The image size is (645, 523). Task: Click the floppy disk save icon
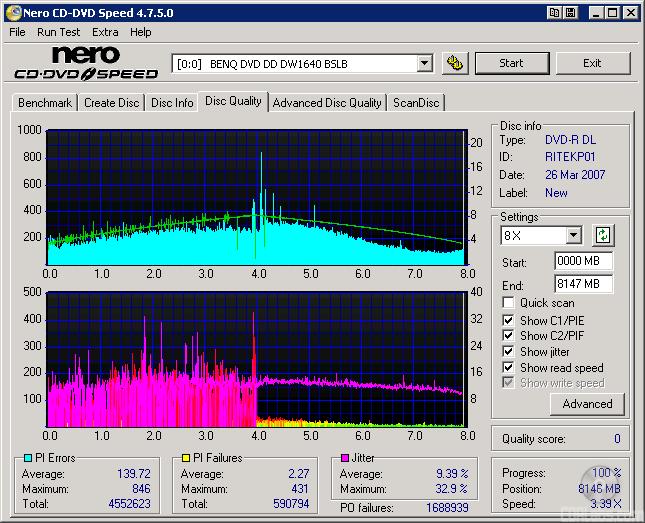pyautogui.click(x=570, y=13)
